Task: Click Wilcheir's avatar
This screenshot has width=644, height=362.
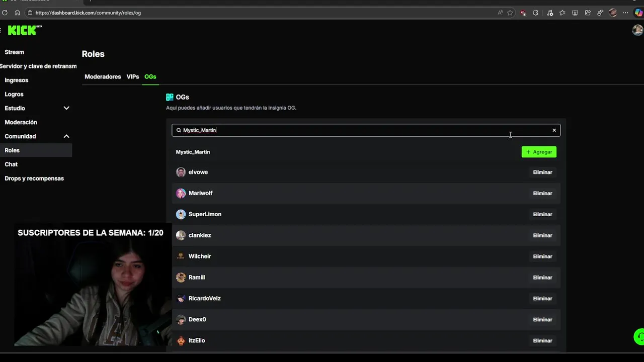Action: click(181, 256)
